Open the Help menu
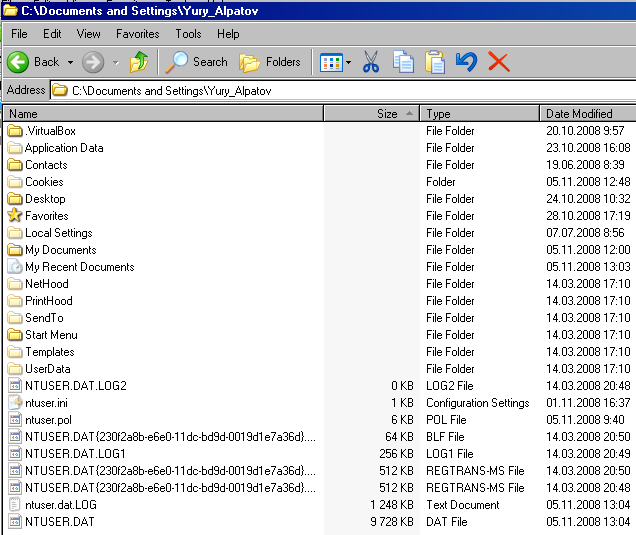 228,34
